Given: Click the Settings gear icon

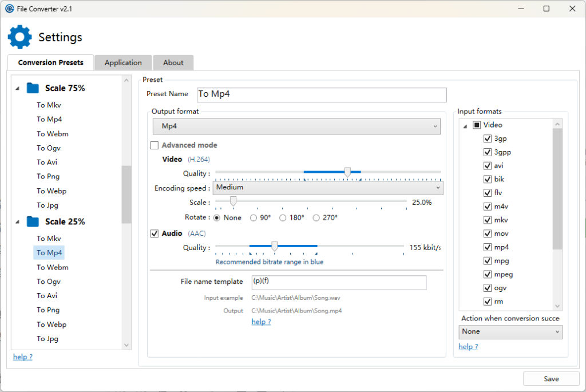Looking at the screenshot, I should point(19,37).
